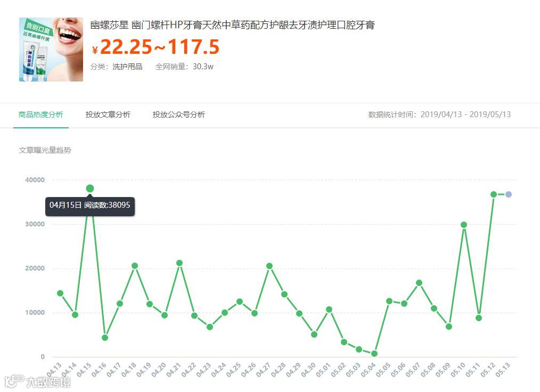Click the 04.21 data point

[x=179, y=263]
